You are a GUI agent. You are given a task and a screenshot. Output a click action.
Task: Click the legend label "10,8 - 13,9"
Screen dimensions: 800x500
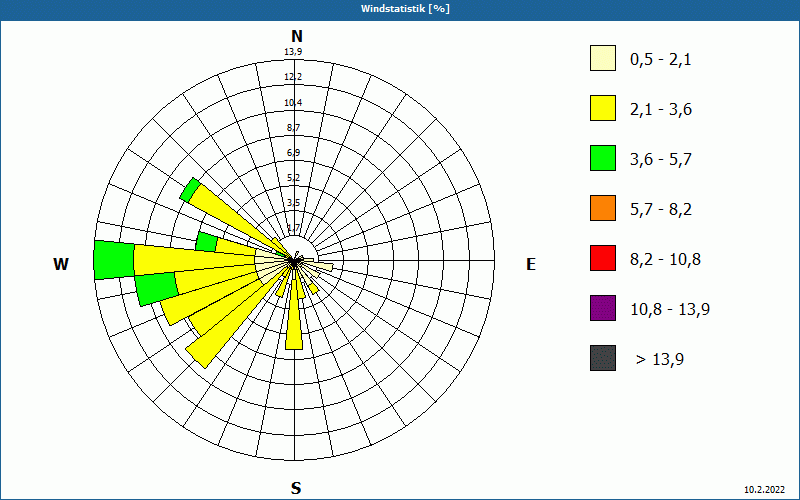coord(670,310)
